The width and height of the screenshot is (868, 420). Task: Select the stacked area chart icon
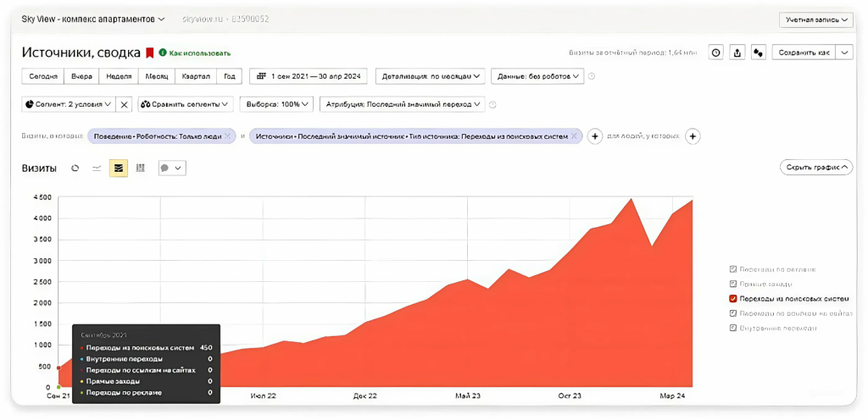pyautogui.click(x=118, y=168)
